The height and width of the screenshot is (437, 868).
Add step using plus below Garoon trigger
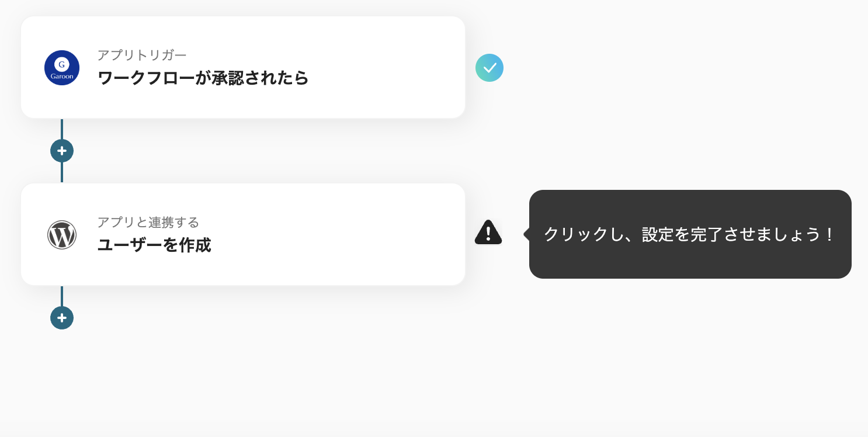[x=62, y=151]
